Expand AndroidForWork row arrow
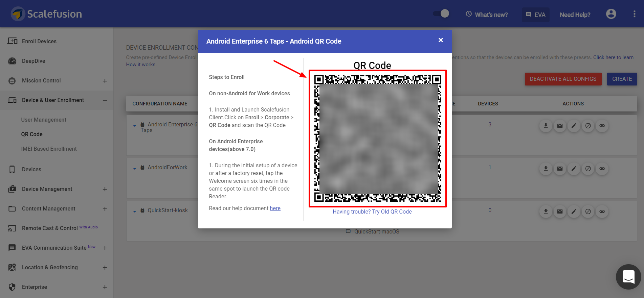The width and height of the screenshot is (644, 298). pyautogui.click(x=135, y=168)
